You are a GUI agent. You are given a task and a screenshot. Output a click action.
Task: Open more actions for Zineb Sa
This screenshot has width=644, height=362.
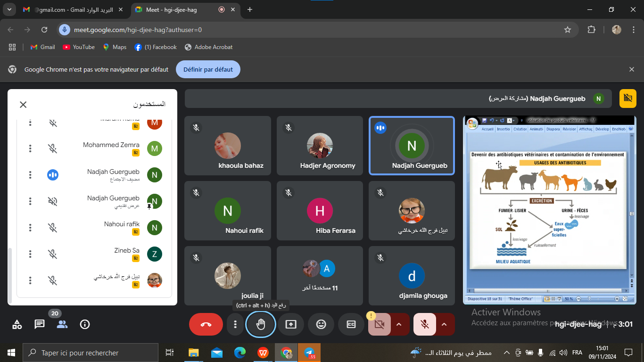click(30, 254)
